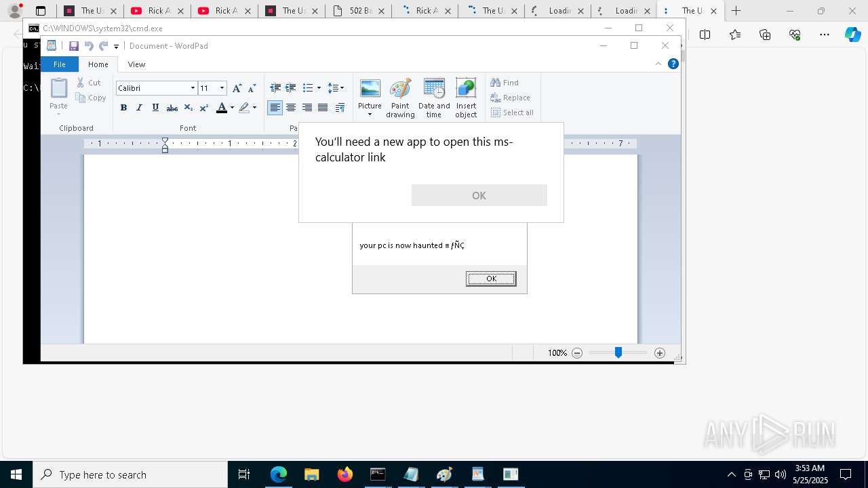868x488 pixels.
Task: Open the text color dropdown arrow
Action: (232, 108)
